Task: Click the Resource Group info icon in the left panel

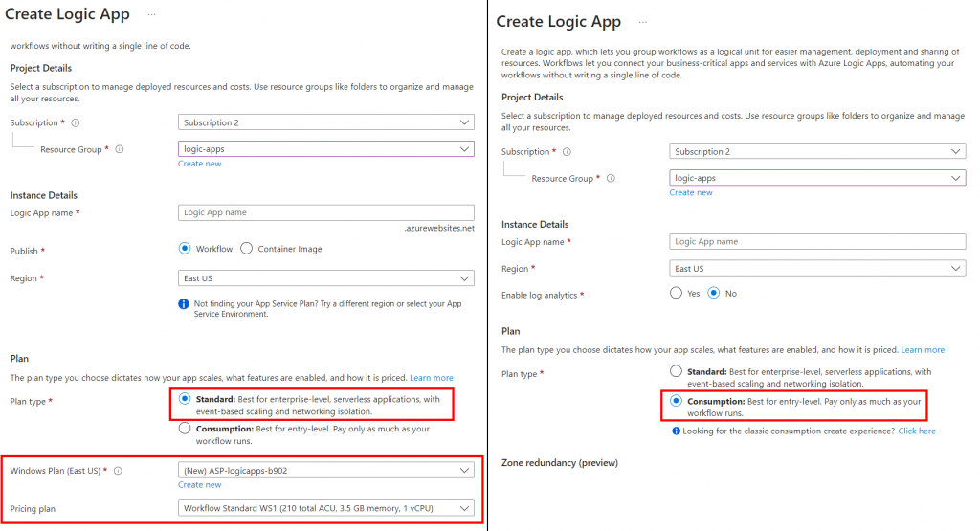Action: [x=120, y=149]
